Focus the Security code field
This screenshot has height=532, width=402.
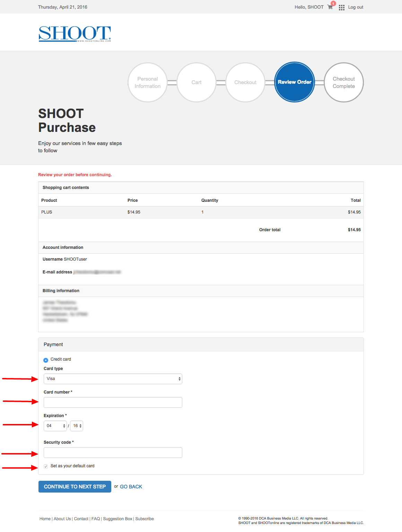click(113, 452)
